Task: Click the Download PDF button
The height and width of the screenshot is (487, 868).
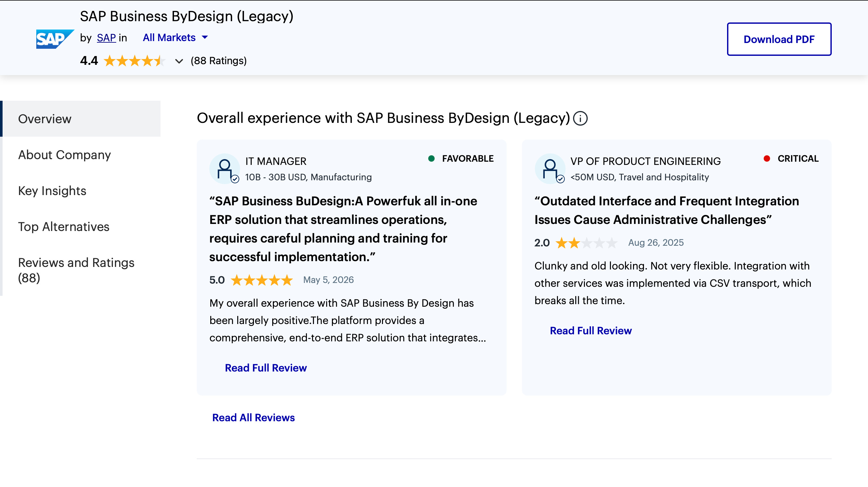Action: pyautogui.click(x=779, y=39)
